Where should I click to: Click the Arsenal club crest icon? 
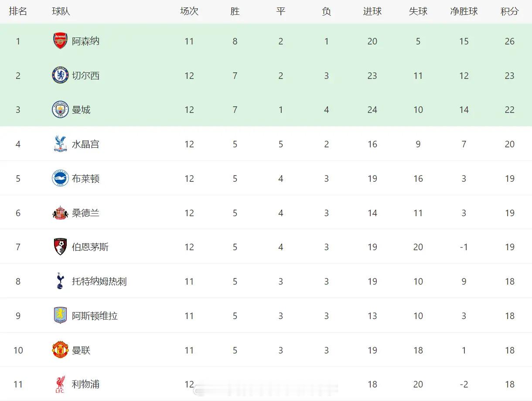click(x=60, y=41)
